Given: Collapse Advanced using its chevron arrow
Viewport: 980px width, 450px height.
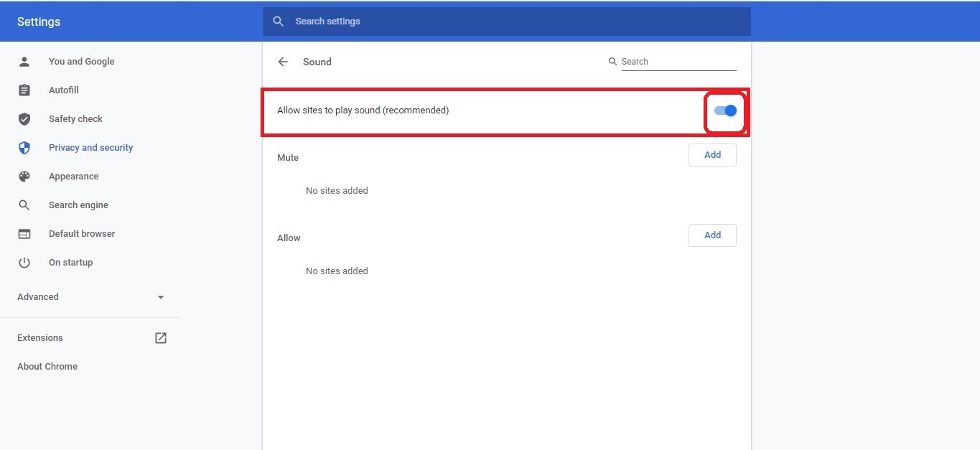Looking at the screenshot, I should pos(160,296).
